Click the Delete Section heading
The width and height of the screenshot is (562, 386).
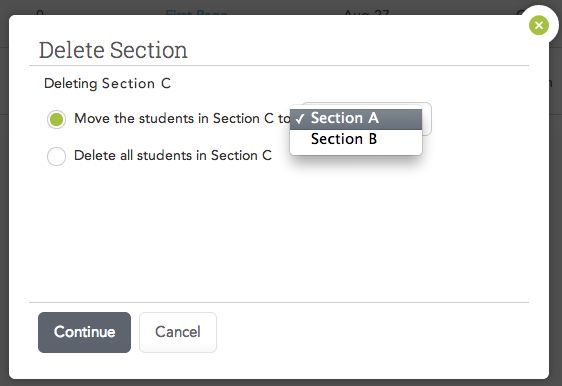click(113, 50)
